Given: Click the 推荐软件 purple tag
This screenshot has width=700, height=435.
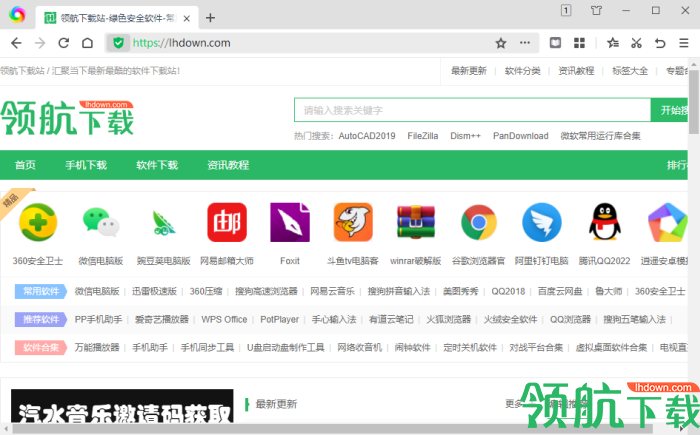Looking at the screenshot, I should click(41, 319).
